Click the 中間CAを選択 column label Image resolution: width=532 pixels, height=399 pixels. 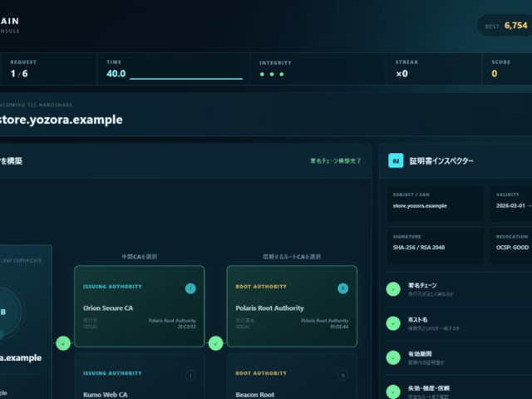pyautogui.click(x=140, y=257)
